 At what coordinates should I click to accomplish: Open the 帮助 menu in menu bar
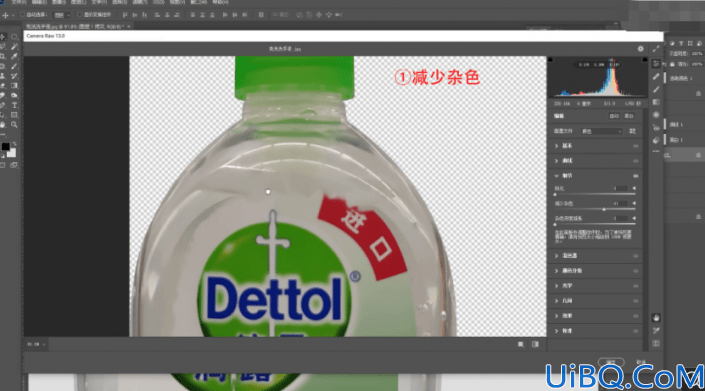coord(220,2)
